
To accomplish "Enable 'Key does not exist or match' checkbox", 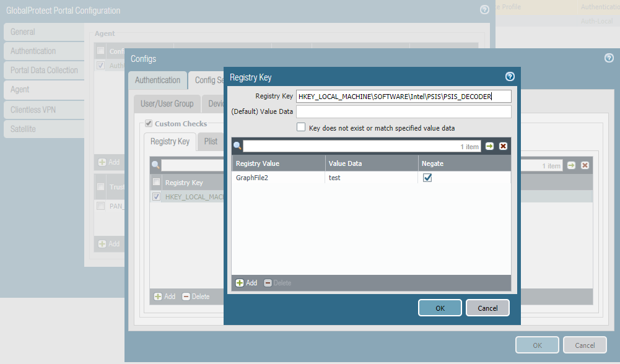I will click(x=301, y=126).
